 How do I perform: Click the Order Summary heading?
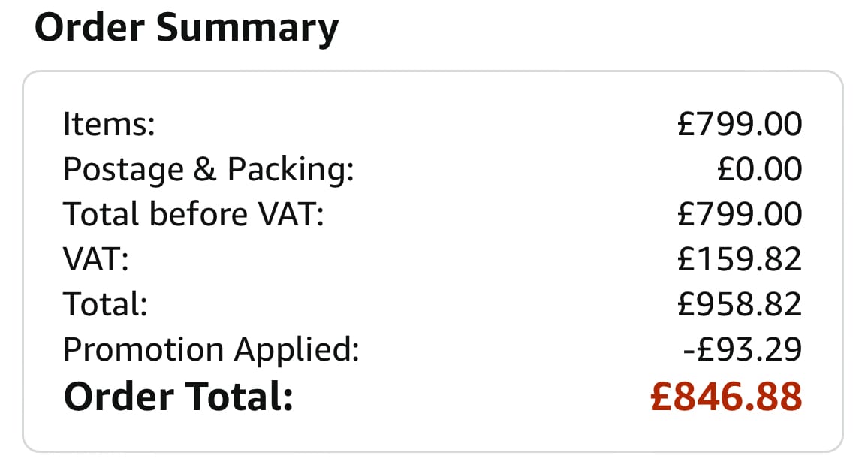186,28
